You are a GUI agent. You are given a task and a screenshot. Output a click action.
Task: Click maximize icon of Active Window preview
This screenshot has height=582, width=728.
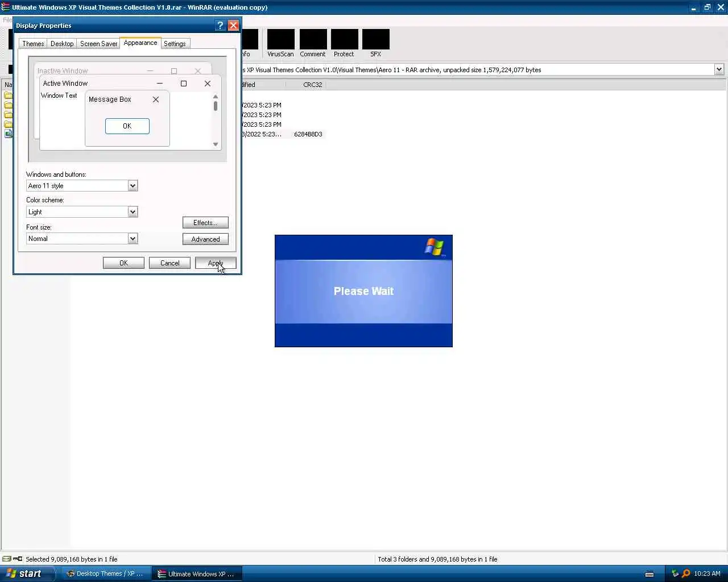click(184, 84)
